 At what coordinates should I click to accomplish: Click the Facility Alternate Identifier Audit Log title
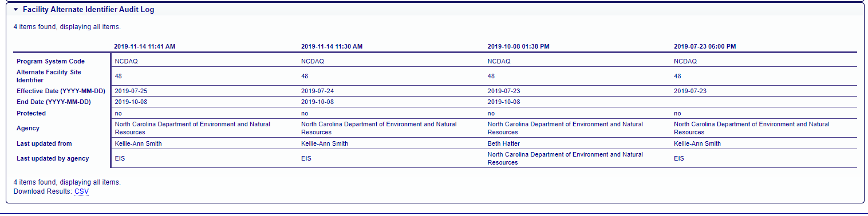88,10
